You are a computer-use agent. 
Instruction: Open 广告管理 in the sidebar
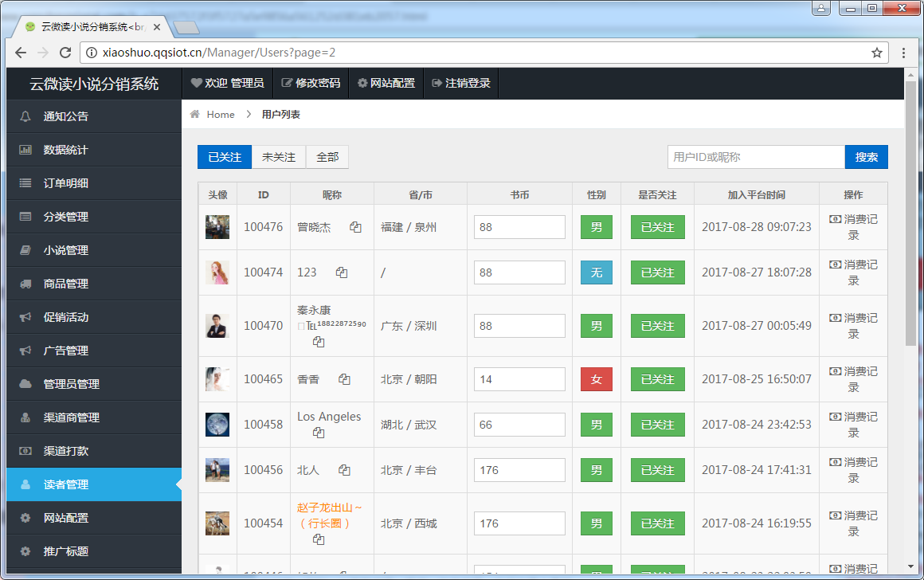(94, 351)
